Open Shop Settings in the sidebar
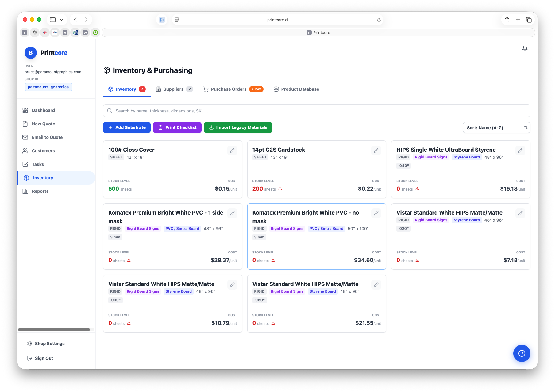The width and height of the screenshot is (555, 392). coord(49,344)
